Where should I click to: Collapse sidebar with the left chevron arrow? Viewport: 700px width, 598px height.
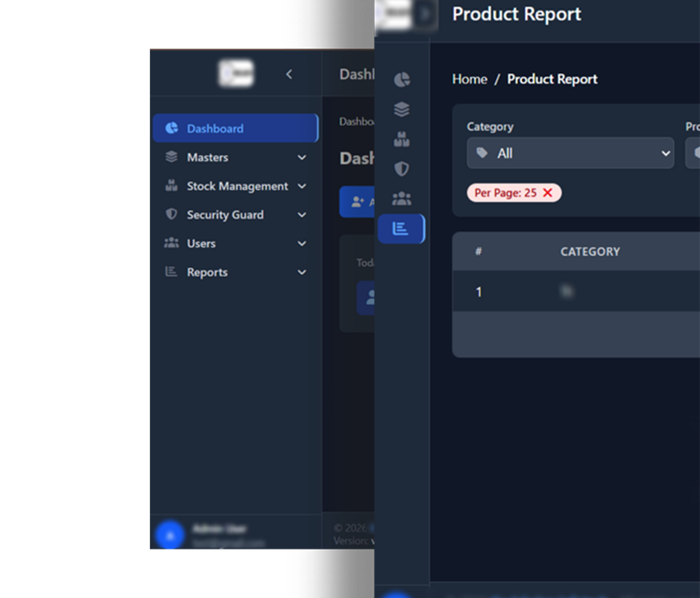(x=289, y=74)
